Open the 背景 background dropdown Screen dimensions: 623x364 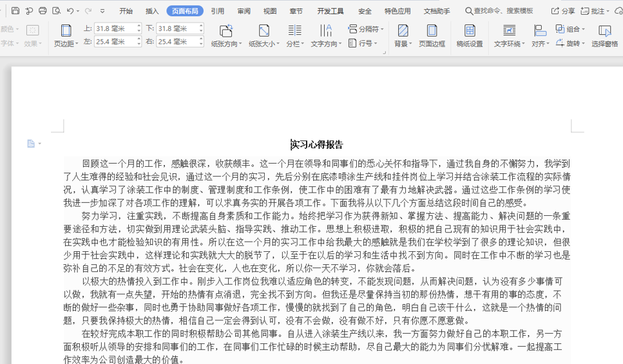click(403, 44)
